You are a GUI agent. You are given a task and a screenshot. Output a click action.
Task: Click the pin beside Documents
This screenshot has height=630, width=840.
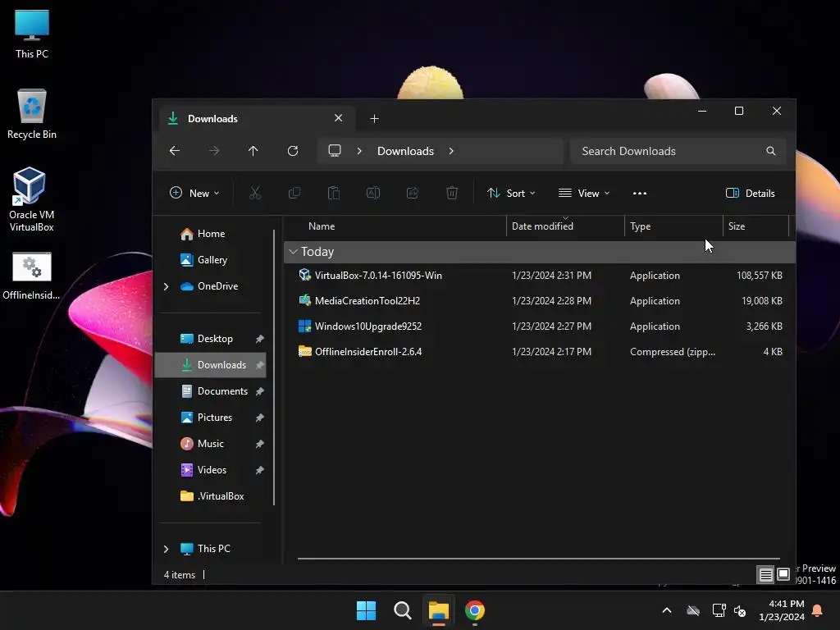260,391
